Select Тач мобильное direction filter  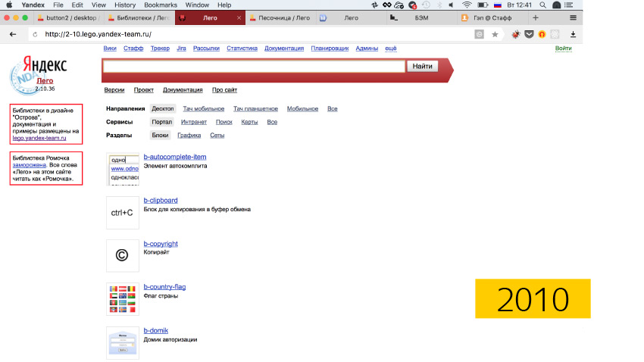tap(204, 109)
